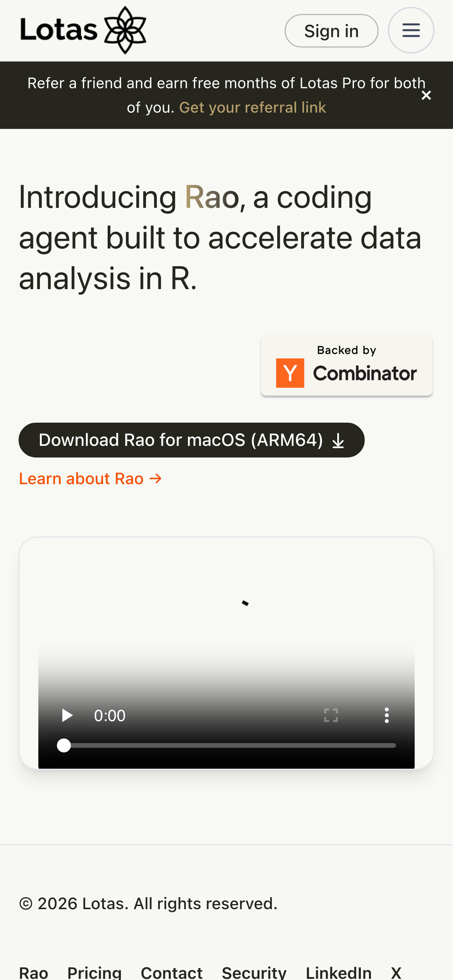Follow the Learn about Rao link
Image resolution: width=453 pixels, height=980 pixels.
click(x=90, y=479)
